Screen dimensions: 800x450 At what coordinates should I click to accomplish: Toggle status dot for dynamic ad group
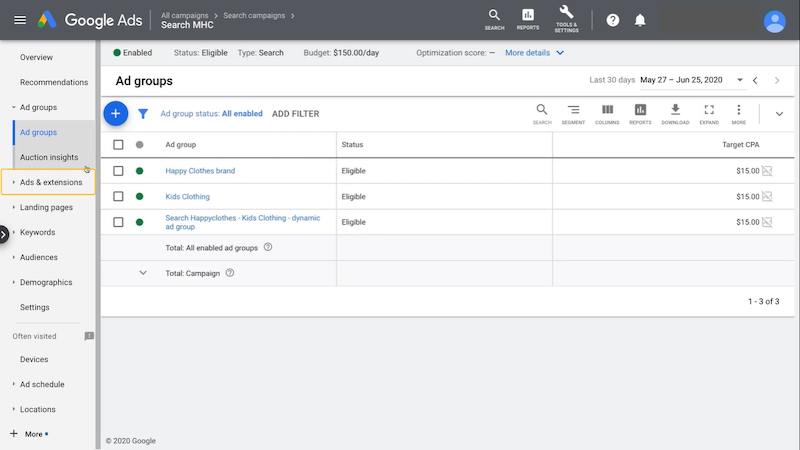point(139,222)
